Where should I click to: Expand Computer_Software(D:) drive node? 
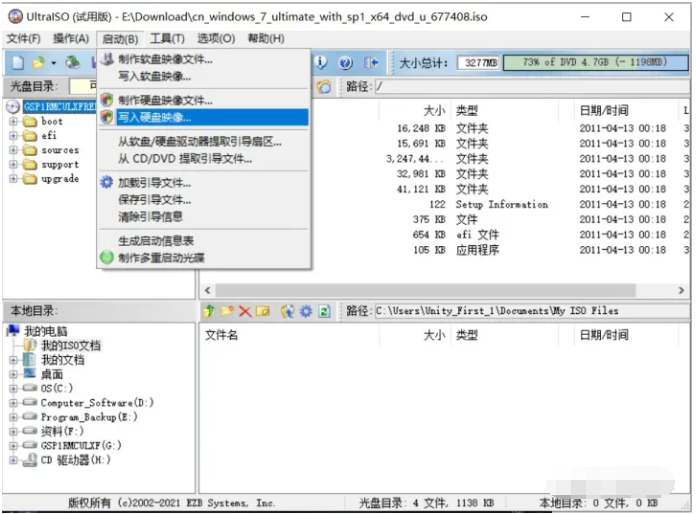pyautogui.click(x=13, y=403)
